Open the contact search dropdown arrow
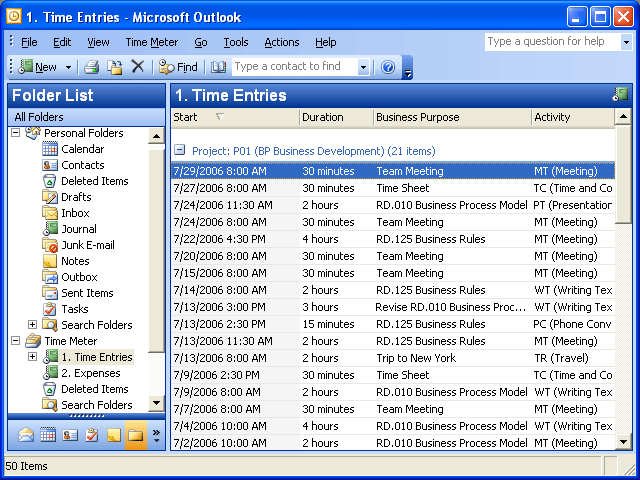The height and width of the screenshot is (480, 640). pos(363,67)
